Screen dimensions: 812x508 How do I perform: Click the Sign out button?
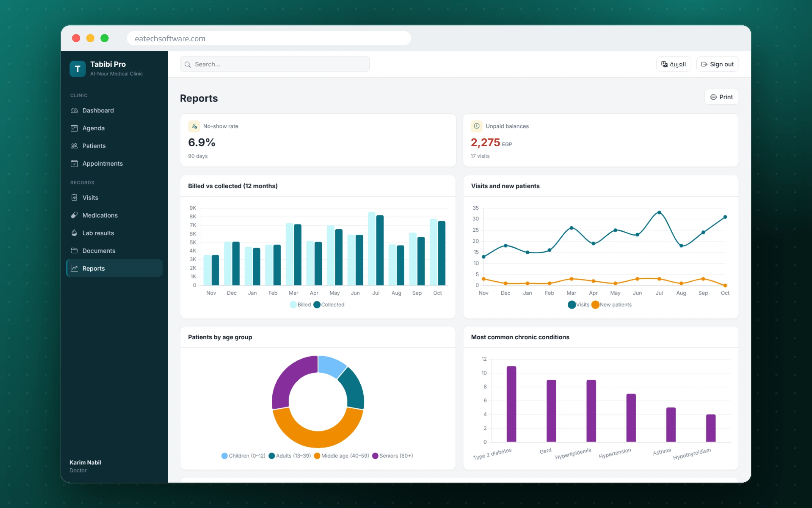[717, 64]
